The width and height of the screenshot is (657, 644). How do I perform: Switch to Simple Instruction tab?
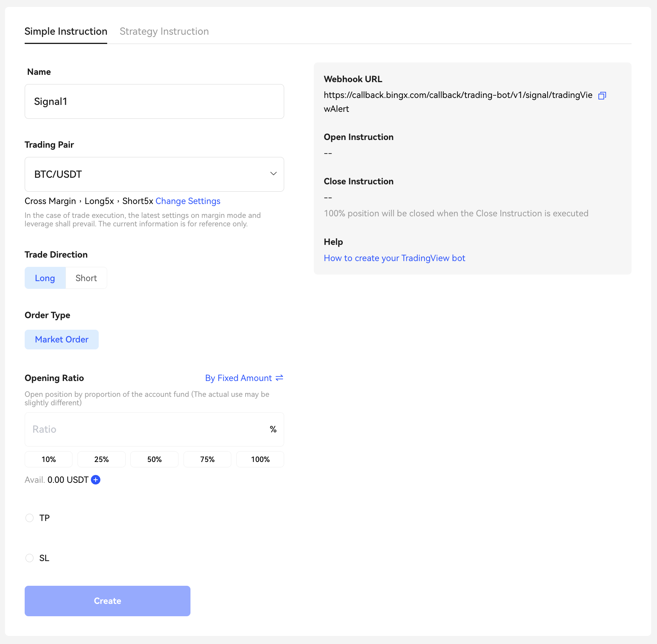[66, 32]
